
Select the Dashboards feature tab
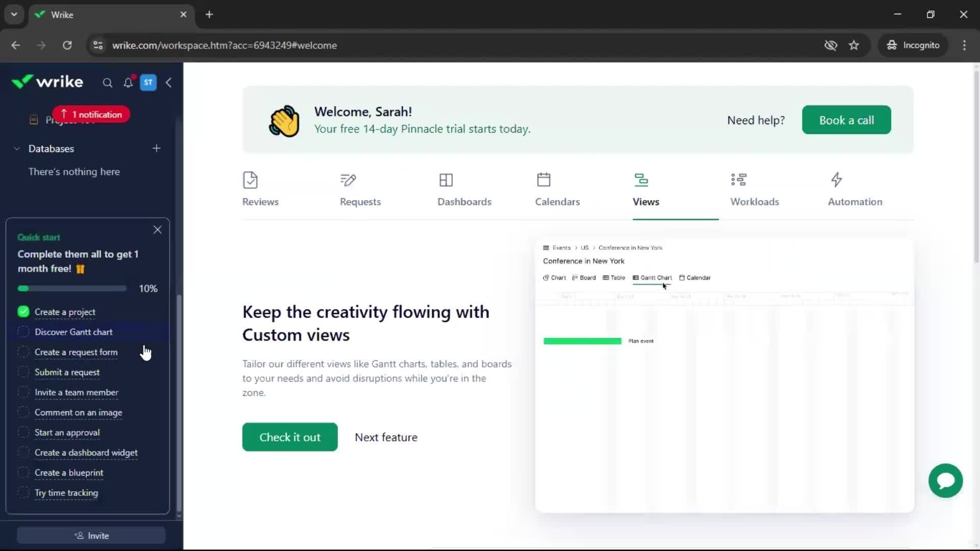(464, 190)
